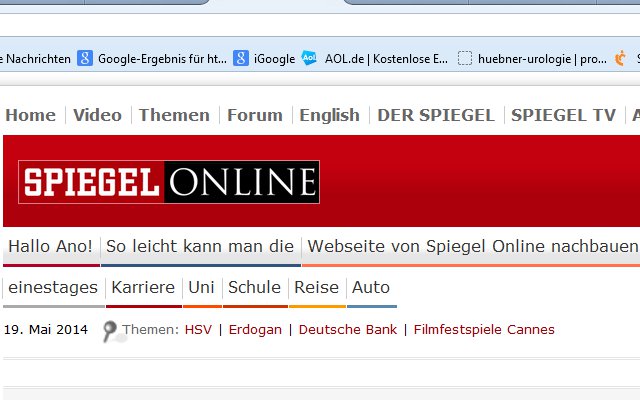Go to the Home navigation item
This screenshot has width=640, height=400.
point(31,115)
